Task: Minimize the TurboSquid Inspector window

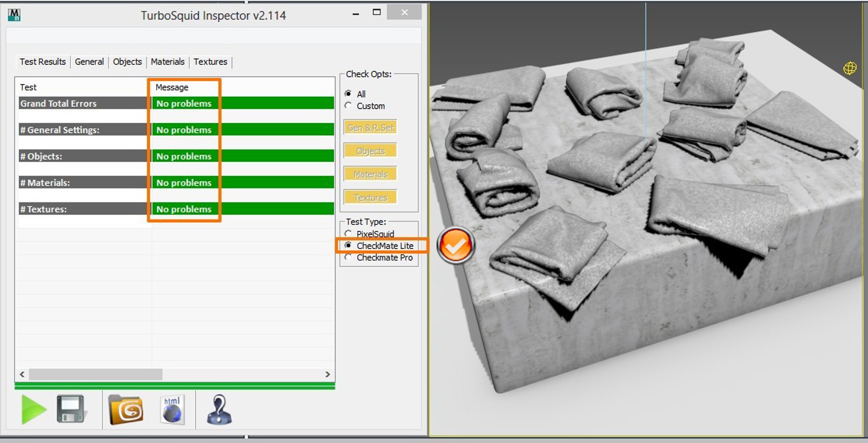Action: 356,14
